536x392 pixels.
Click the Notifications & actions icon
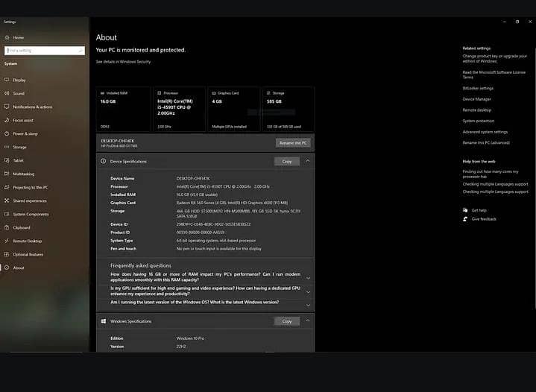click(7, 107)
